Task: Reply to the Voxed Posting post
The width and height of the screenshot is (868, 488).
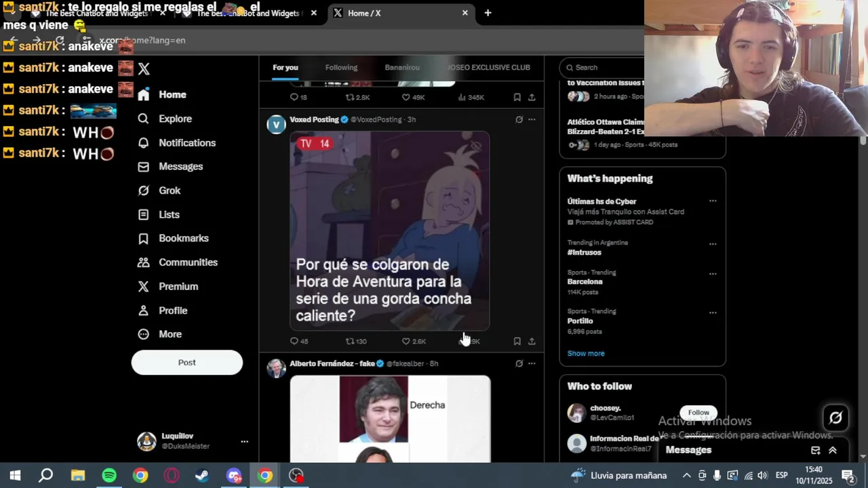Action: (x=299, y=342)
